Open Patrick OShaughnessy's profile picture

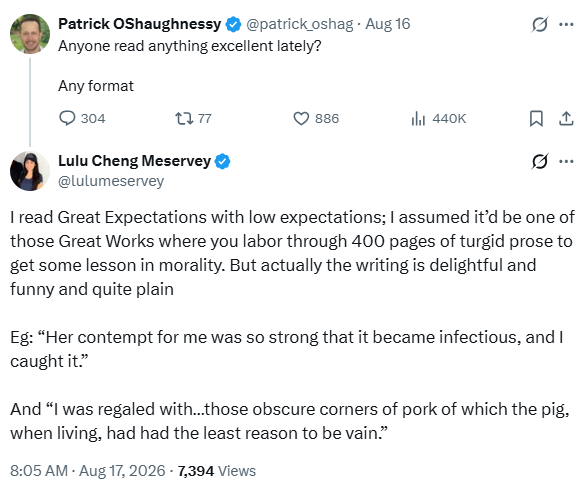coord(30,34)
